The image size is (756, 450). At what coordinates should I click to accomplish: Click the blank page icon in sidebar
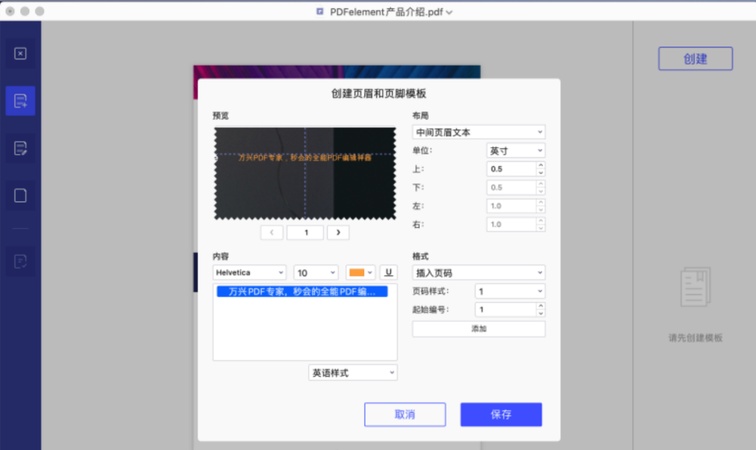pyautogui.click(x=20, y=195)
